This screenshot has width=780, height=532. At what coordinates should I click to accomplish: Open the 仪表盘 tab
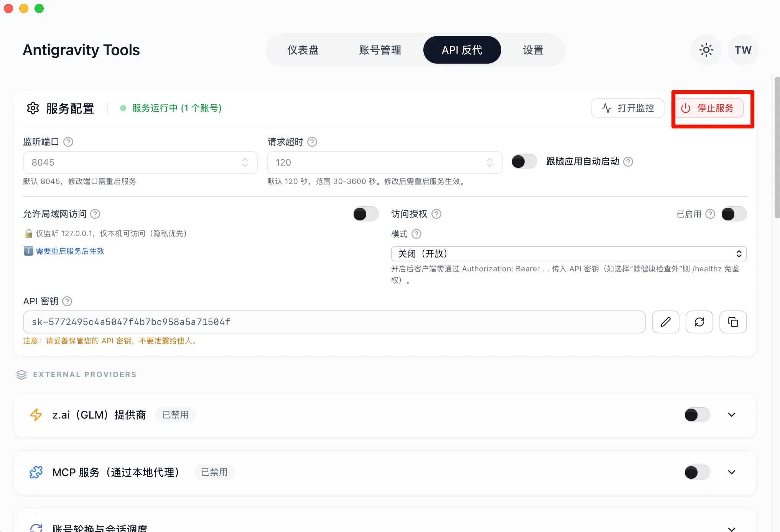pyautogui.click(x=303, y=50)
